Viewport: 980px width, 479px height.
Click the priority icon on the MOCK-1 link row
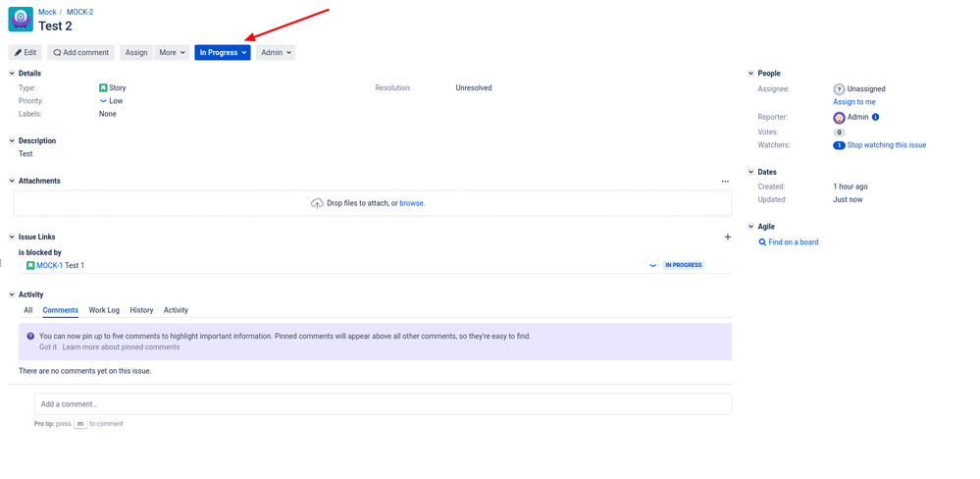click(x=652, y=266)
